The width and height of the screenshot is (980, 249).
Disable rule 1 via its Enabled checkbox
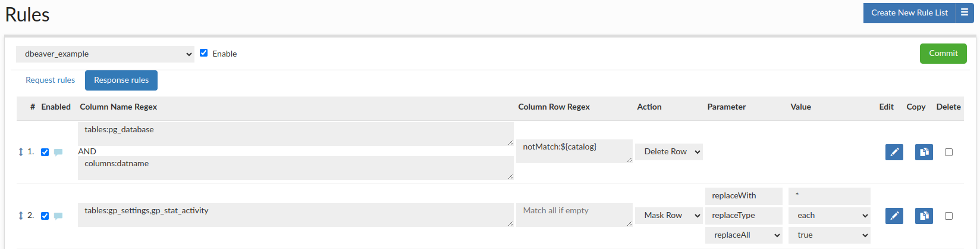click(x=45, y=152)
